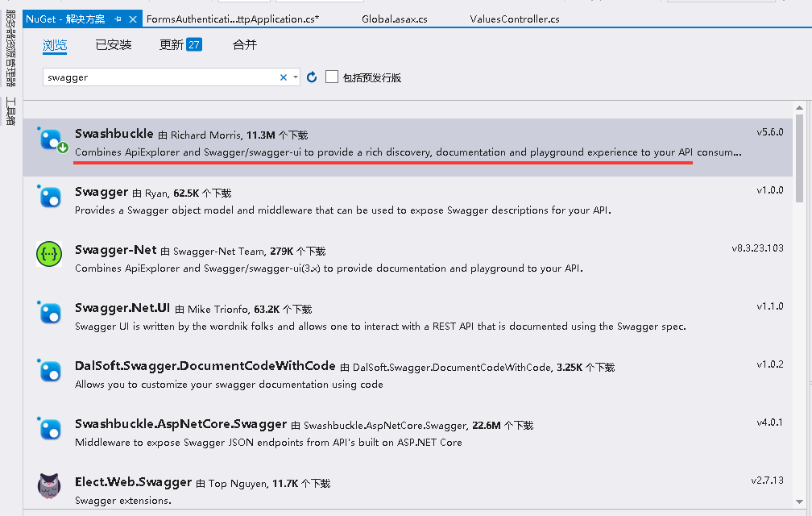
Task: Close the NuGet solution tab
Action: point(133,19)
